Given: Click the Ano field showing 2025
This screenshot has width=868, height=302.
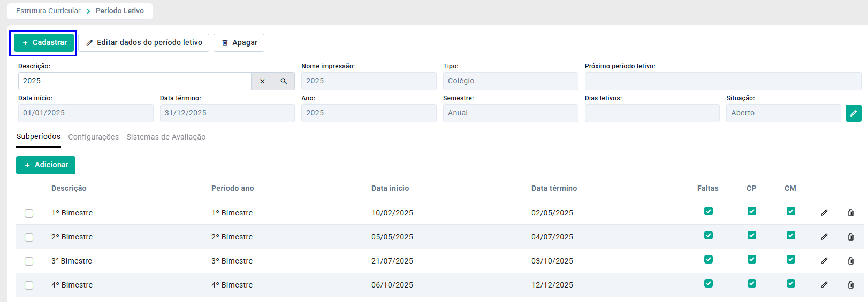Looking at the screenshot, I should coord(369,113).
